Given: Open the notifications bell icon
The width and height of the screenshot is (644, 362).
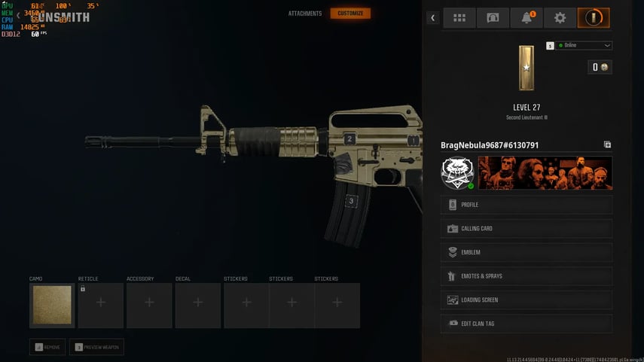Looking at the screenshot, I should pyautogui.click(x=526, y=17).
